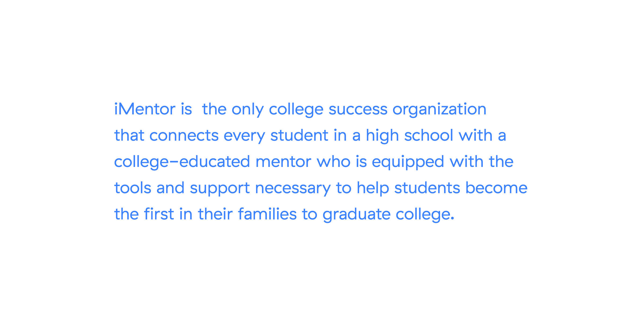Click the word "school"
The width and height of the screenshot is (644, 325).
pyautogui.click(x=429, y=135)
